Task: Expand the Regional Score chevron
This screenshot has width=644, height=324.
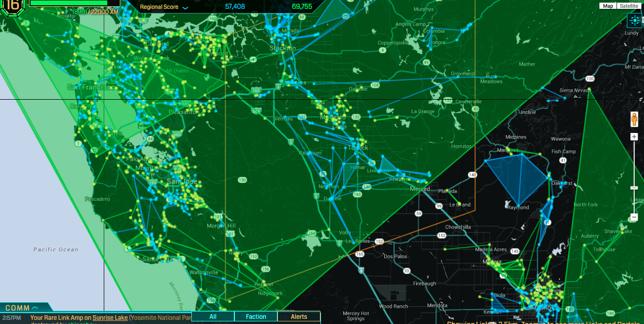Action: [185, 7]
